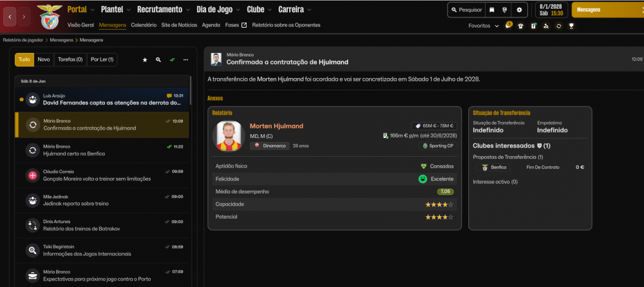Viewport: 644px width, 287px height.
Task: Open the scouting search icon in Favoritos
Action: [546, 26]
